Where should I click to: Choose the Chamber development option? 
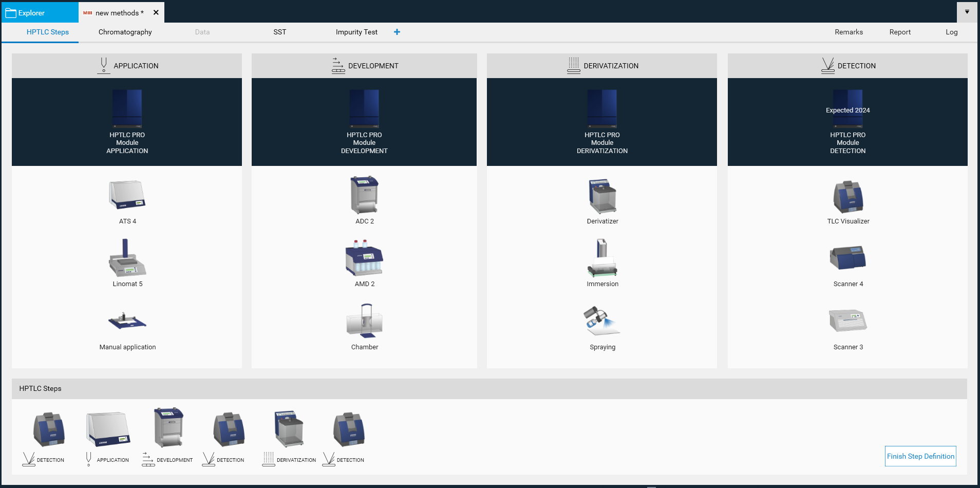coord(364,321)
